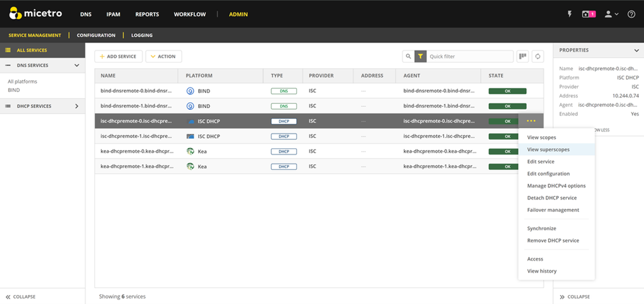Select View superscopes in context menu
The width and height of the screenshot is (644, 304).
coord(548,150)
